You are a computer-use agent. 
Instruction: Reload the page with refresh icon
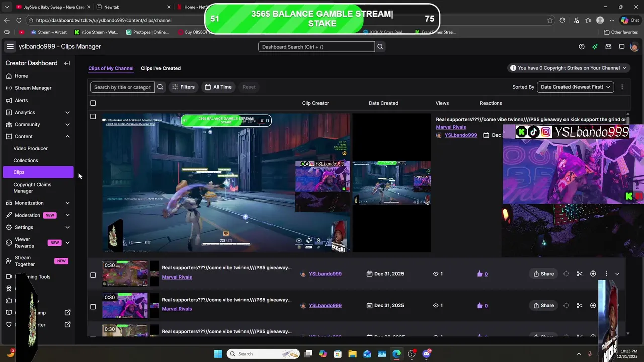click(19, 20)
